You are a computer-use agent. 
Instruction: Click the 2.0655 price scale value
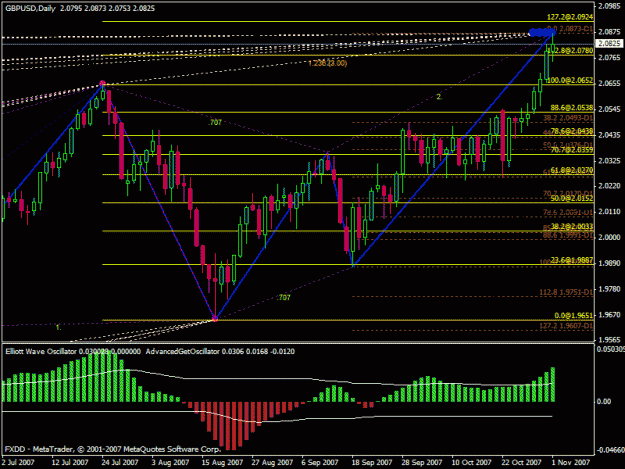(x=610, y=83)
